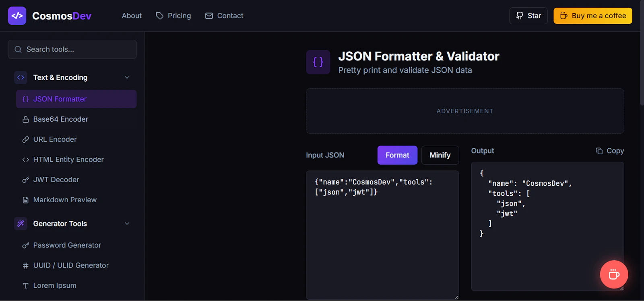The height and width of the screenshot is (301, 644).
Task: Minify the input JSON
Action: [x=440, y=155]
